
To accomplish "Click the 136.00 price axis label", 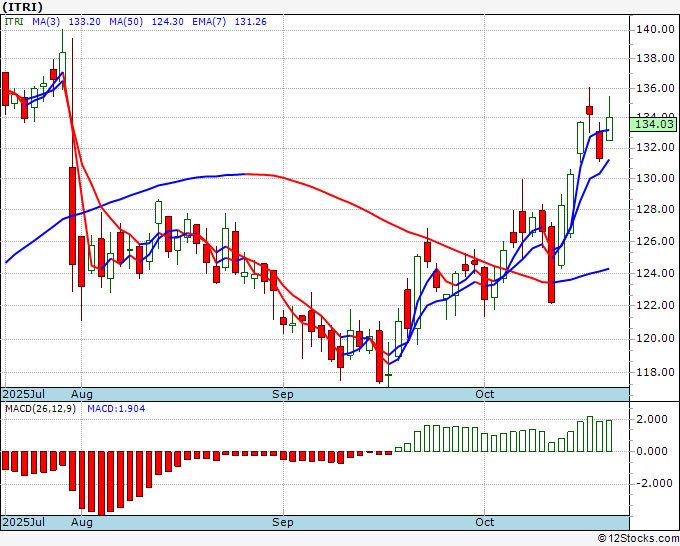I will coord(655,88).
